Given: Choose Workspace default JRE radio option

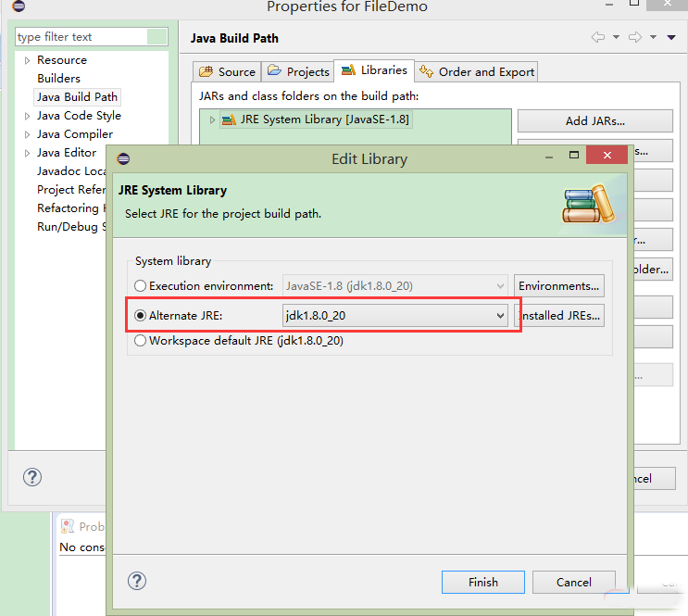Looking at the screenshot, I should pos(140,341).
